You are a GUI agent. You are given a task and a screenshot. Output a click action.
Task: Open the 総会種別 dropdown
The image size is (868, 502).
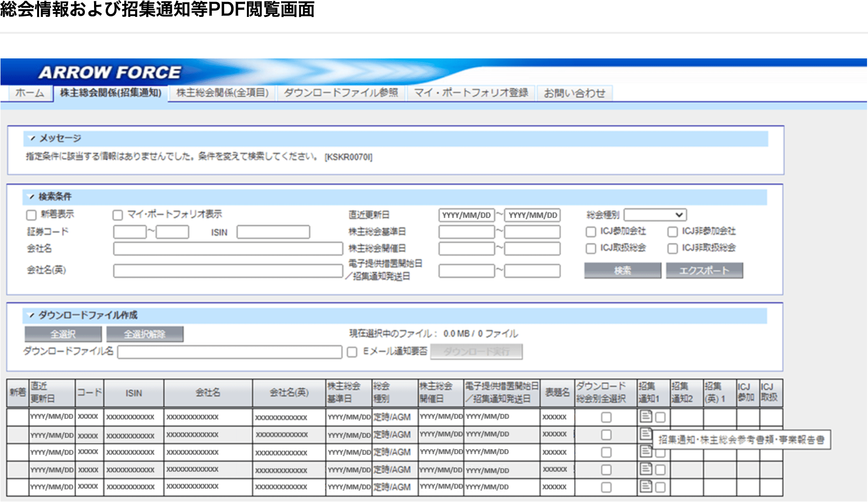pos(655,215)
